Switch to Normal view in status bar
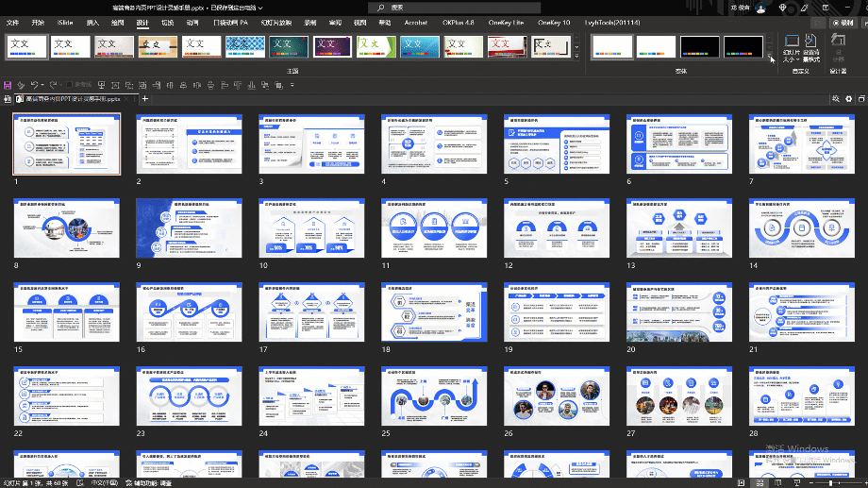This screenshot has height=488, width=868. pyautogui.click(x=742, y=483)
